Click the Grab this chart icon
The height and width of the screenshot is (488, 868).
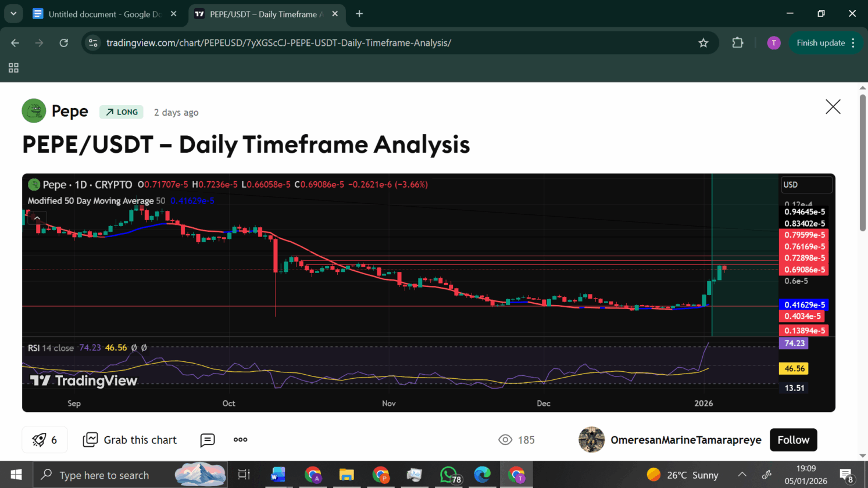90,440
